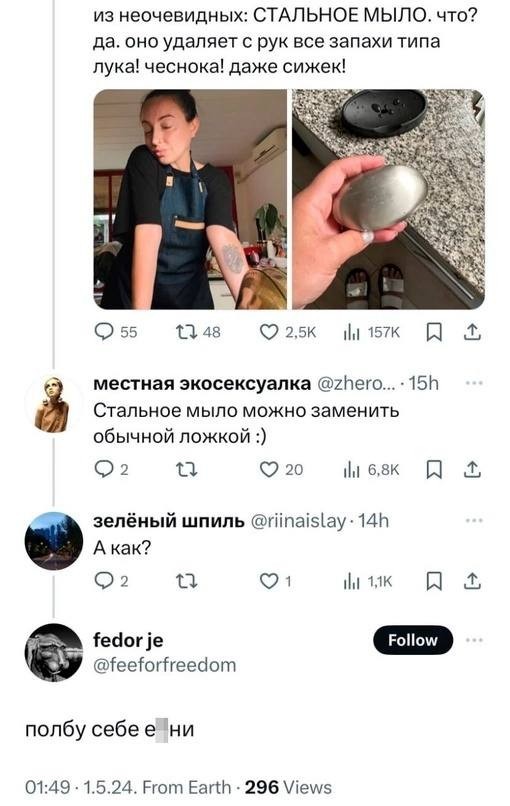Bookmark зелёный шпиль's 'А как?' reply
This screenshot has height=806, width=510.
[434, 581]
